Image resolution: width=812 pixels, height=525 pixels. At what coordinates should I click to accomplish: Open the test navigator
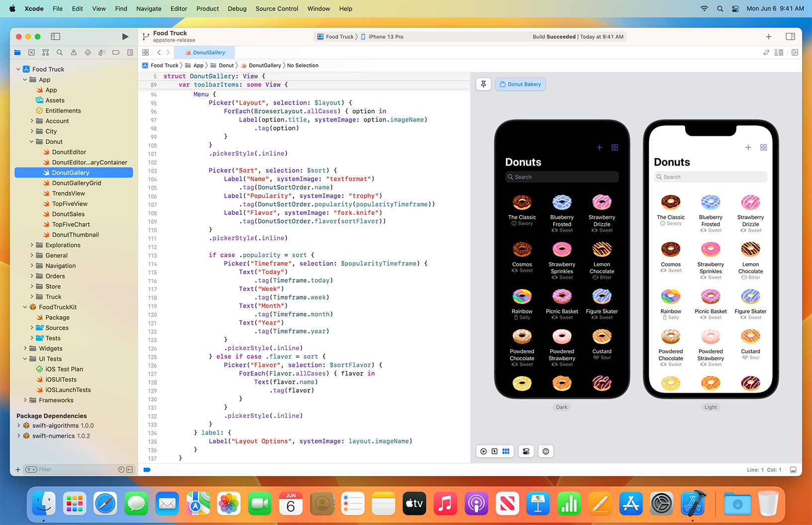(88, 52)
